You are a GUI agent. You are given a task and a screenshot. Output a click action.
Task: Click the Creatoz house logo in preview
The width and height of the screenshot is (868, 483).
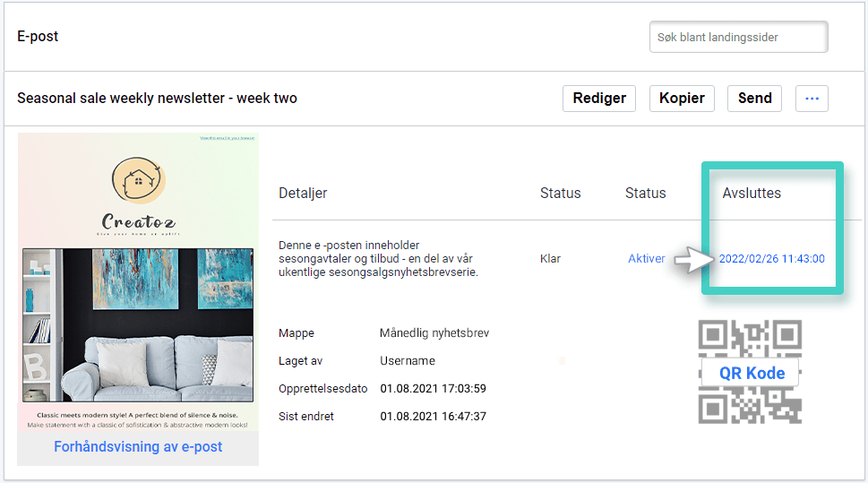[x=138, y=180]
